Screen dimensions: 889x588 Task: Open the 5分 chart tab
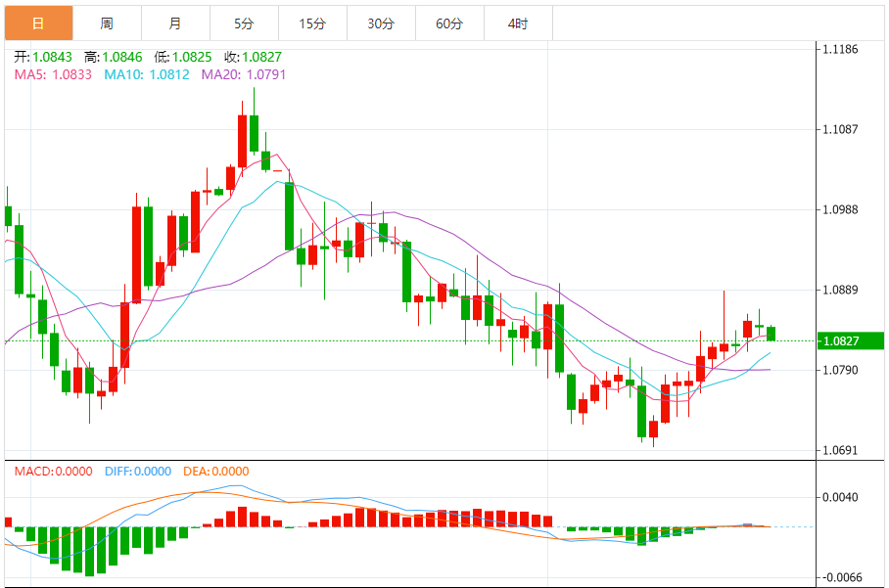click(x=245, y=23)
